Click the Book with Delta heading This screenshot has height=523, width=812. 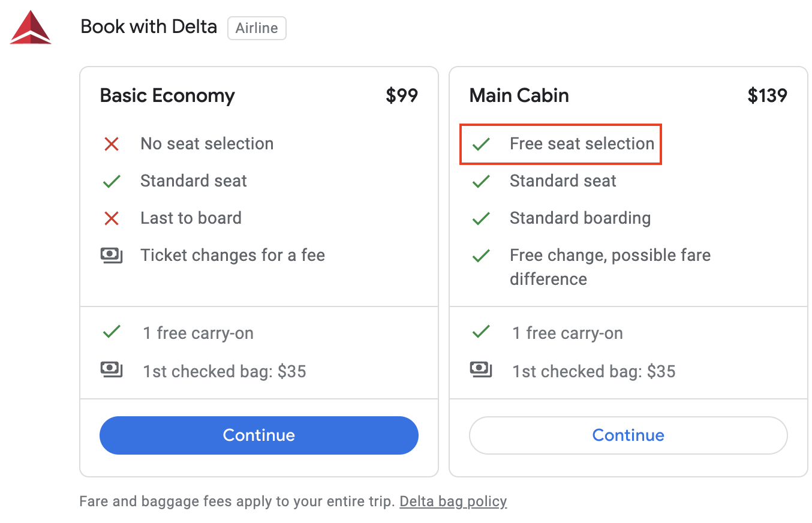pos(148,26)
